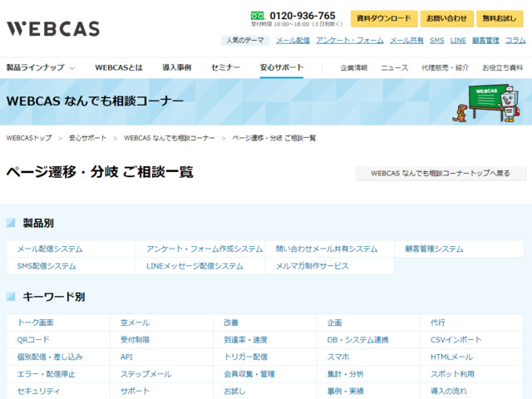Open the お試し keyword
The image size is (532, 399).
point(234,392)
